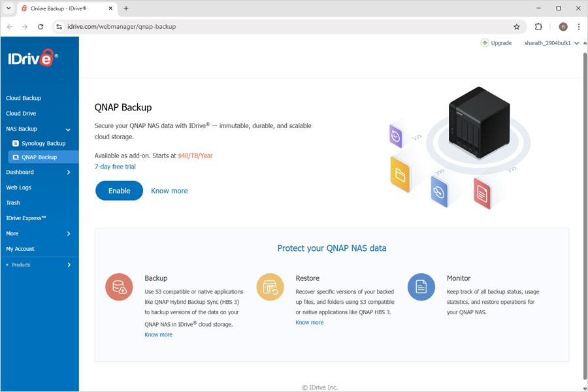Open the browser Extensions puzzle icon
The width and height of the screenshot is (588, 392).
(x=538, y=27)
